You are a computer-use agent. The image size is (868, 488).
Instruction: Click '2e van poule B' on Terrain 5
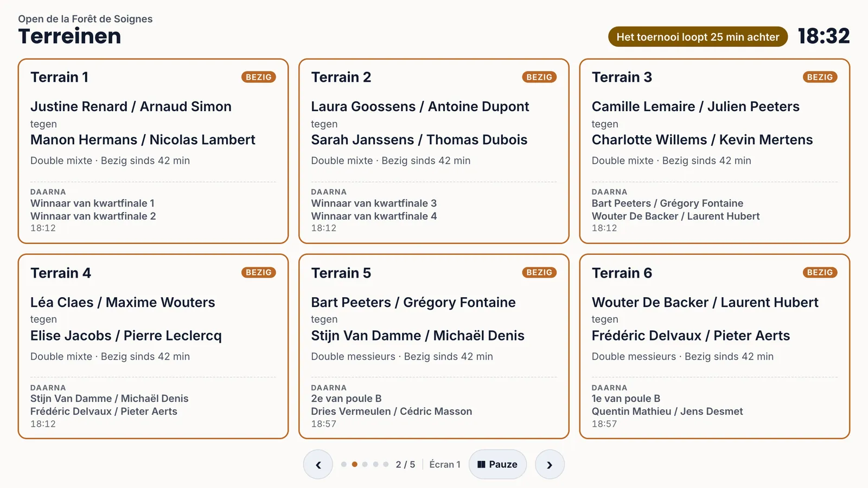346,399
